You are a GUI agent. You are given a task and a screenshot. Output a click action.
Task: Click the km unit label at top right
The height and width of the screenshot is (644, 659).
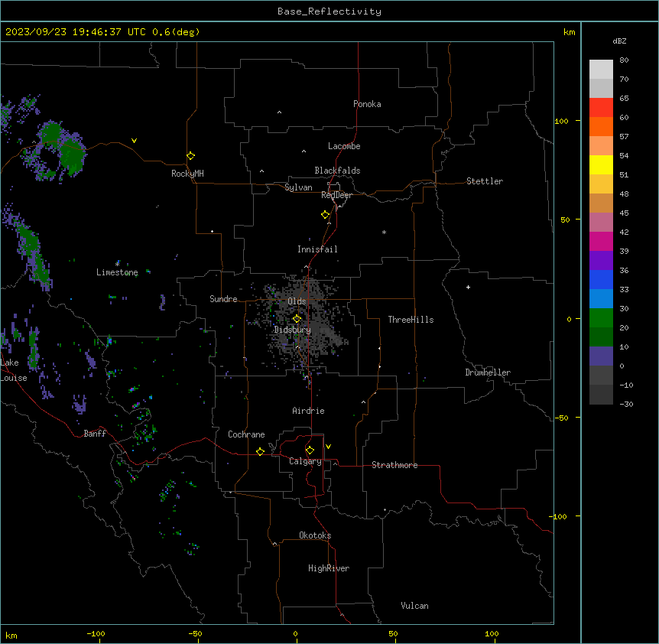(x=570, y=32)
